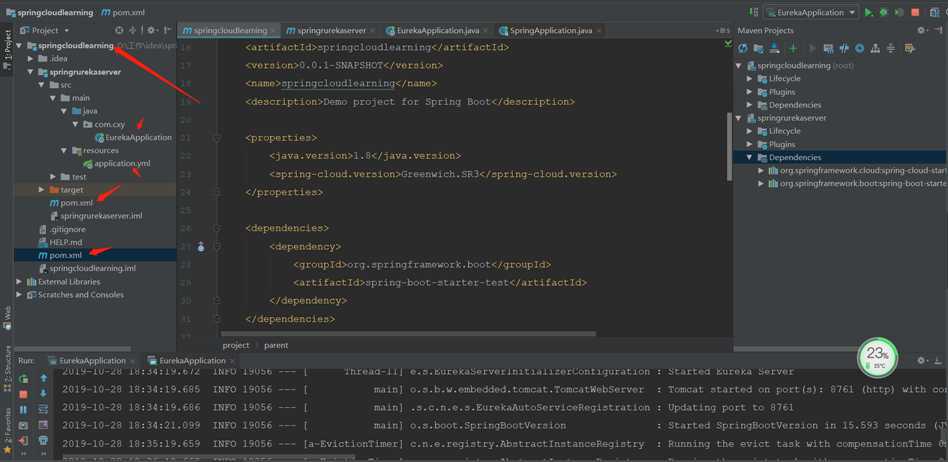Open the Web side tool window
Screen dimensions: 948x462
click(x=7, y=317)
